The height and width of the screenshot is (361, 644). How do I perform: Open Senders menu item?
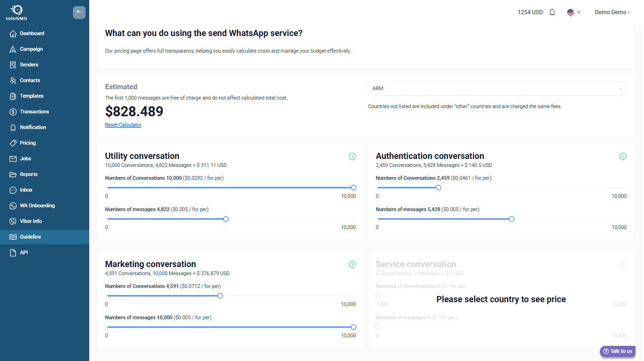click(45, 65)
